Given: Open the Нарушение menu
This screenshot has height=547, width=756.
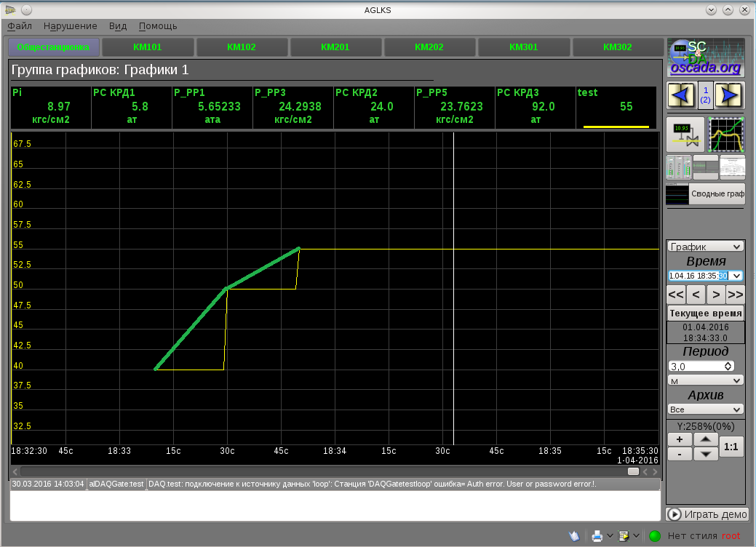Looking at the screenshot, I should tap(70, 26).
